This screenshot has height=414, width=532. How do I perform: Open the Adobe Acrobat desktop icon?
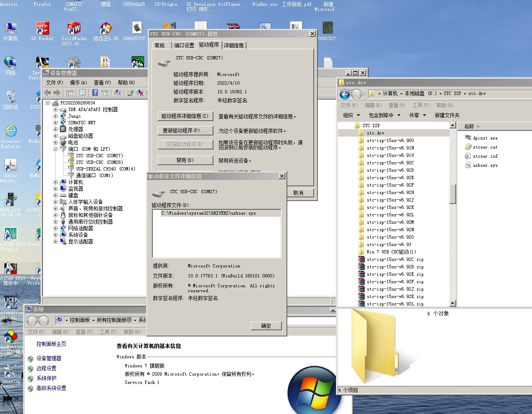[x=10, y=170]
